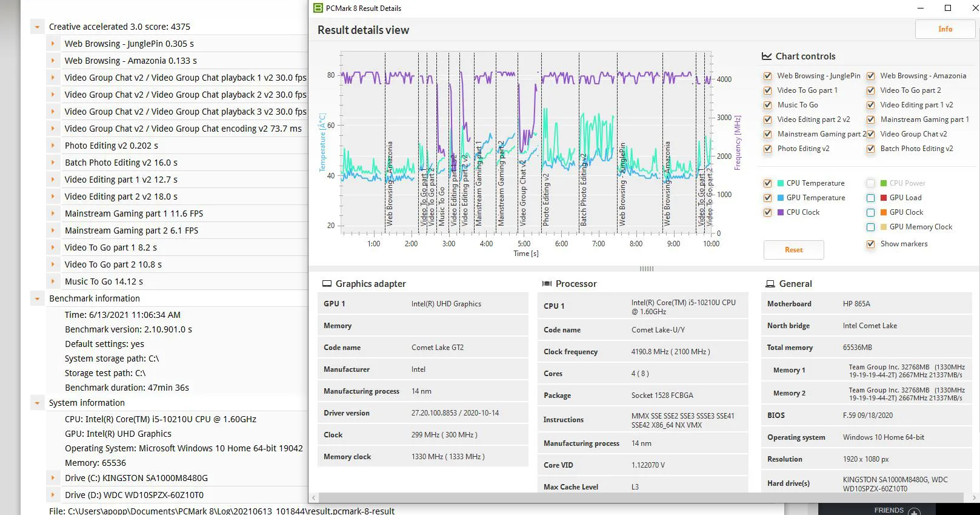
Task: Uncheck Web Browsing - Amazonia marker
Action: (x=870, y=76)
